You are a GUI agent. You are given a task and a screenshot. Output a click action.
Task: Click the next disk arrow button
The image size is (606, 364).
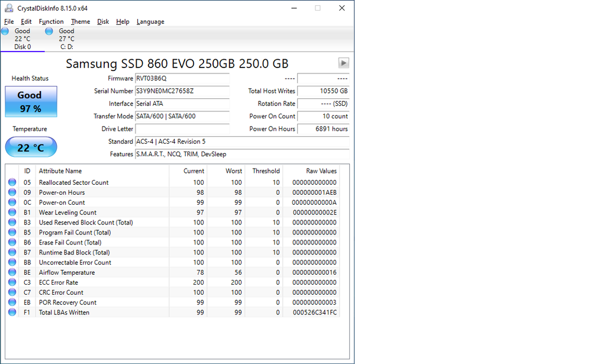point(344,63)
